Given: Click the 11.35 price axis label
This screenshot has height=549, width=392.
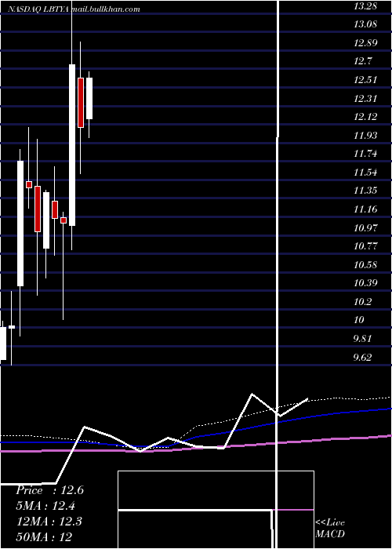Looking at the screenshot, I should tap(365, 191).
